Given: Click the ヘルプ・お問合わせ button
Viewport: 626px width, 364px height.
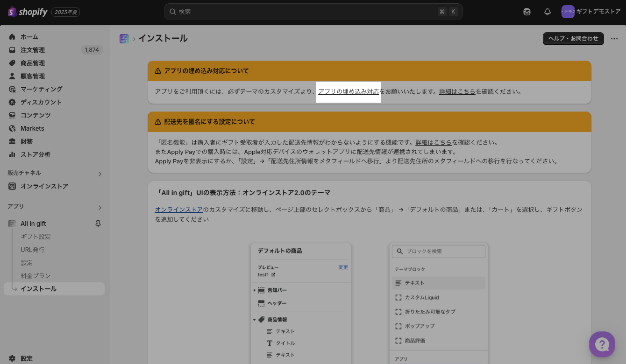Looking at the screenshot, I should coord(573,39).
